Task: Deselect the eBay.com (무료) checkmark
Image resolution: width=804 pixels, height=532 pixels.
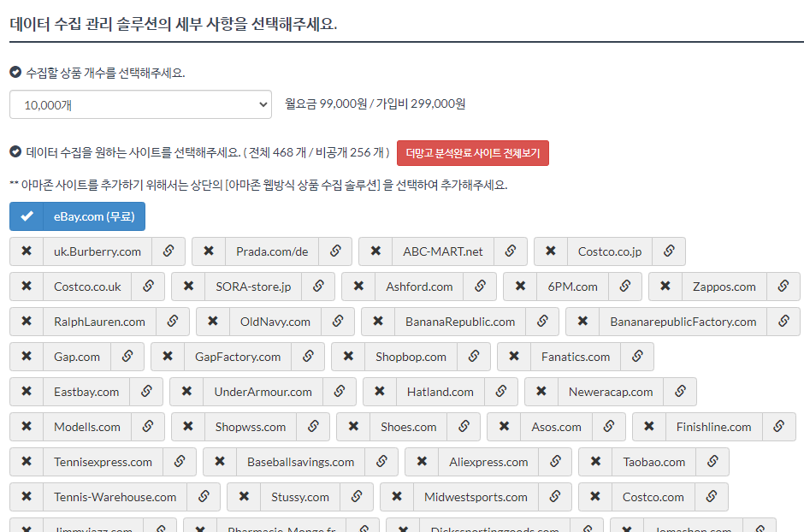Action: point(27,216)
